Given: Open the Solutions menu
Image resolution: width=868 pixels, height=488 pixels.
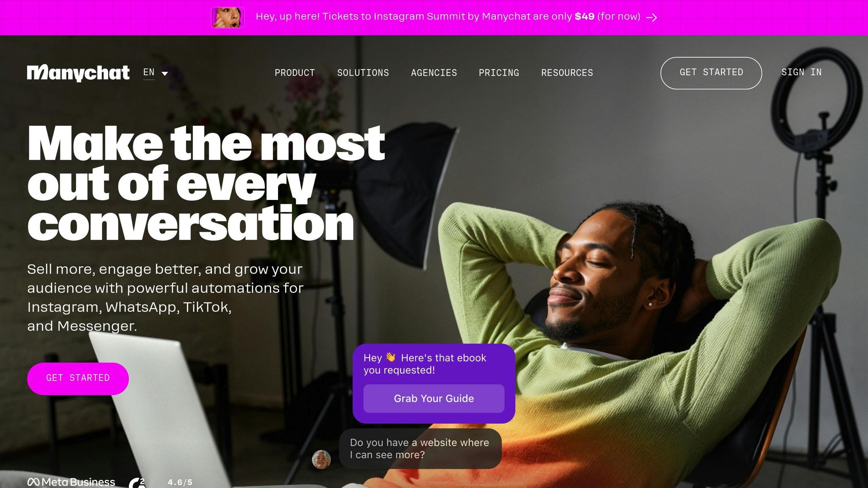Looking at the screenshot, I should click(x=363, y=73).
